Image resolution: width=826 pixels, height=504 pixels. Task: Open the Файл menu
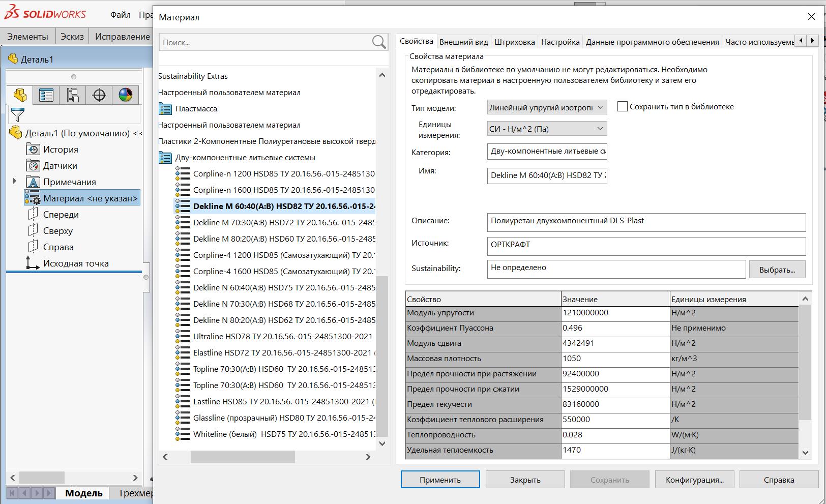(121, 15)
